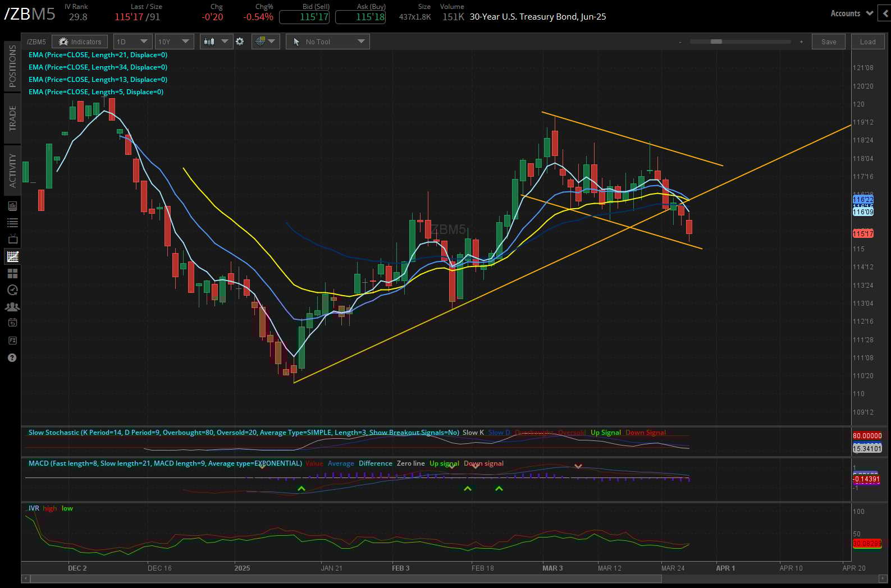Image resolution: width=891 pixels, height=588 pixels.
Task: Click the large /ZBM5 symbol in header
Action: [x=30, y=14]
